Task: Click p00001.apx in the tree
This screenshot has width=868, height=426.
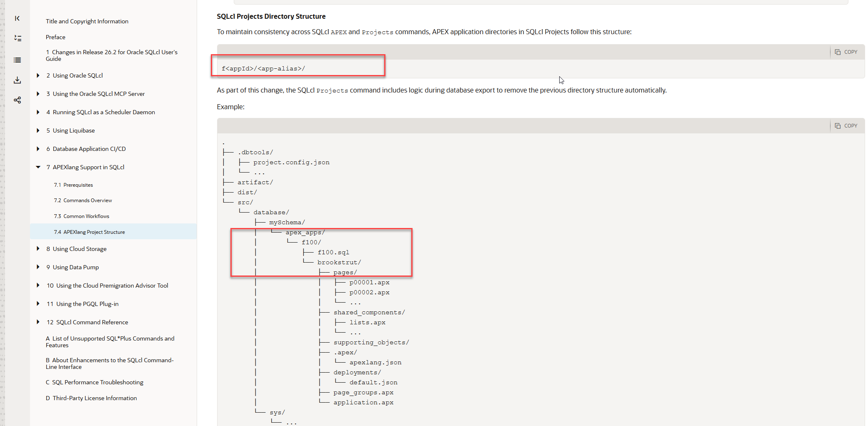Action: pos(370,282)
